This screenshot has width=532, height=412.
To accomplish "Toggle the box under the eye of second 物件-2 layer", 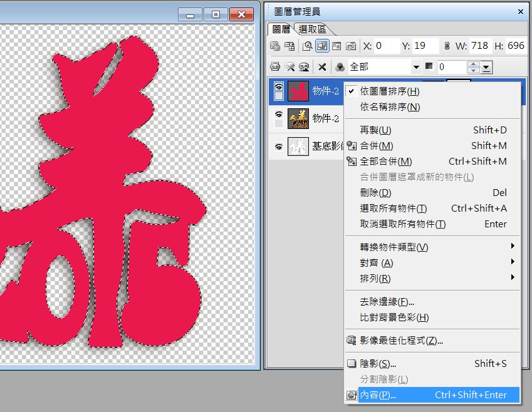I will pyautogui.click(x=279, y=124).
